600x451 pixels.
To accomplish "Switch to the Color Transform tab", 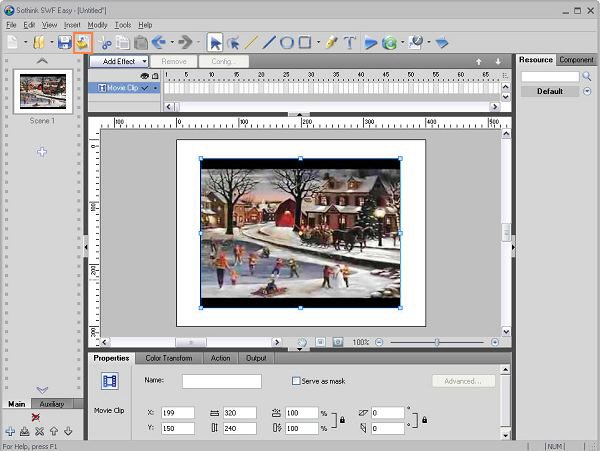I will point(169,358).
